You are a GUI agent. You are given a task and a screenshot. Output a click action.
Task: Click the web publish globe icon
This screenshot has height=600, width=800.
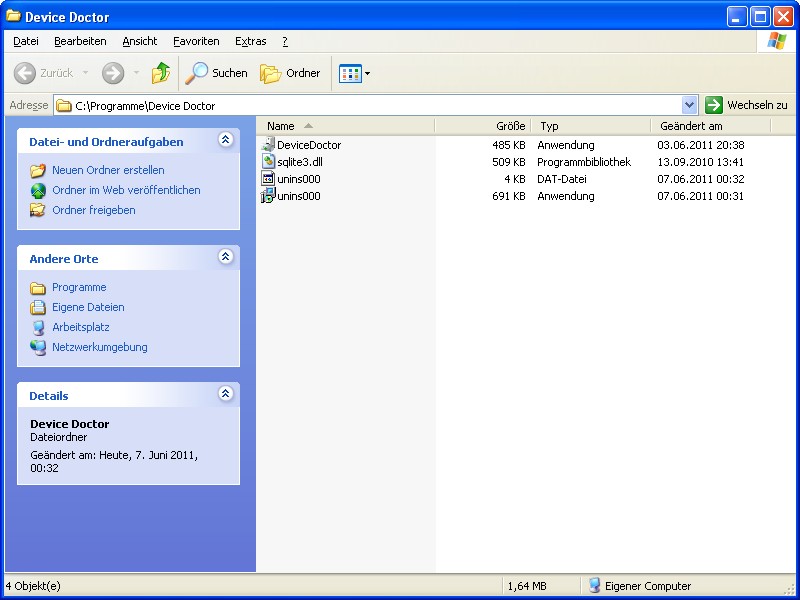pyautogui.click(x=38, y=190)
